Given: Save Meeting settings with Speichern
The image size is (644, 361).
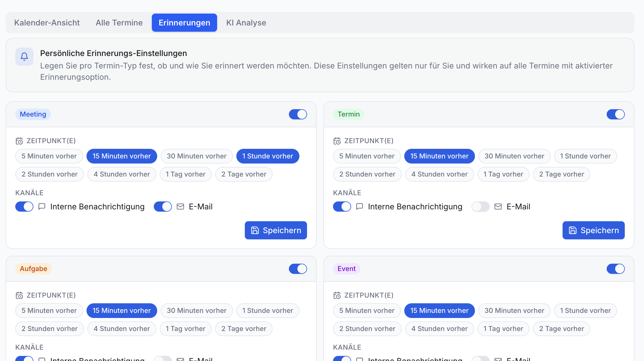Looking at the screenshot, I should pos(276,230).
